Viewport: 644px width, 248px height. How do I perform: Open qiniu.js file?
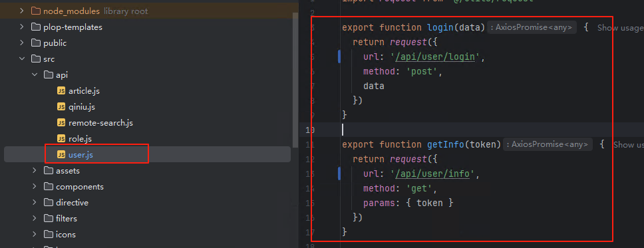click(x=82, y=107)
